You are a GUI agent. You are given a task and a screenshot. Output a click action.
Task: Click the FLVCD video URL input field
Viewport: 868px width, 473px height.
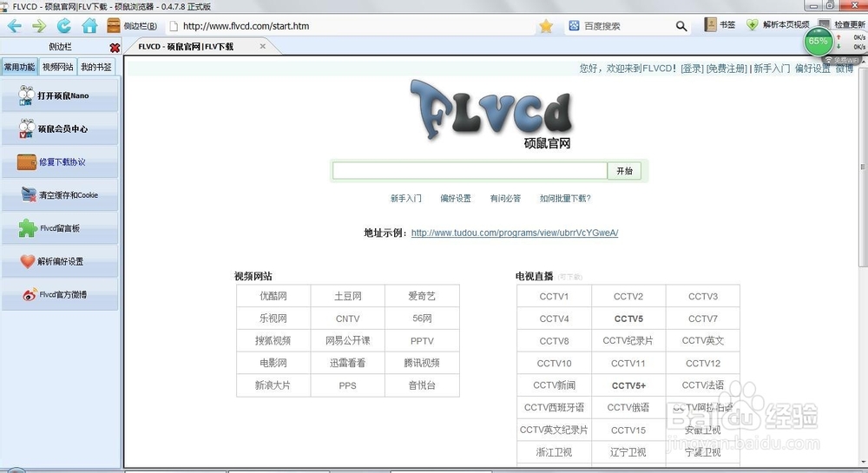[470, 171]
